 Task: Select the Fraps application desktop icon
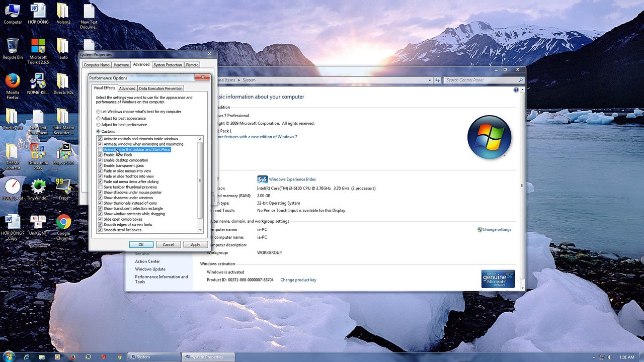click(x=63, y=190)
